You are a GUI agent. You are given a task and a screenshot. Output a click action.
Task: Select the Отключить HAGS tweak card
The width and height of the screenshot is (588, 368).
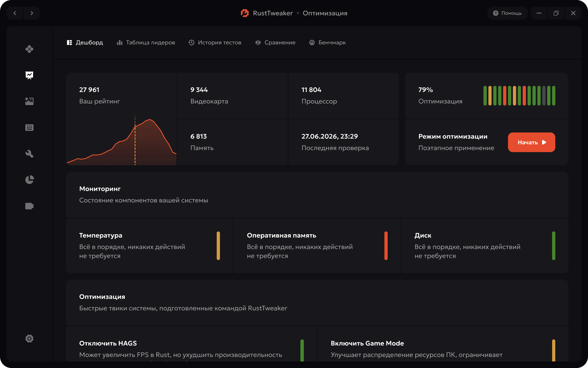pos(191,344)
